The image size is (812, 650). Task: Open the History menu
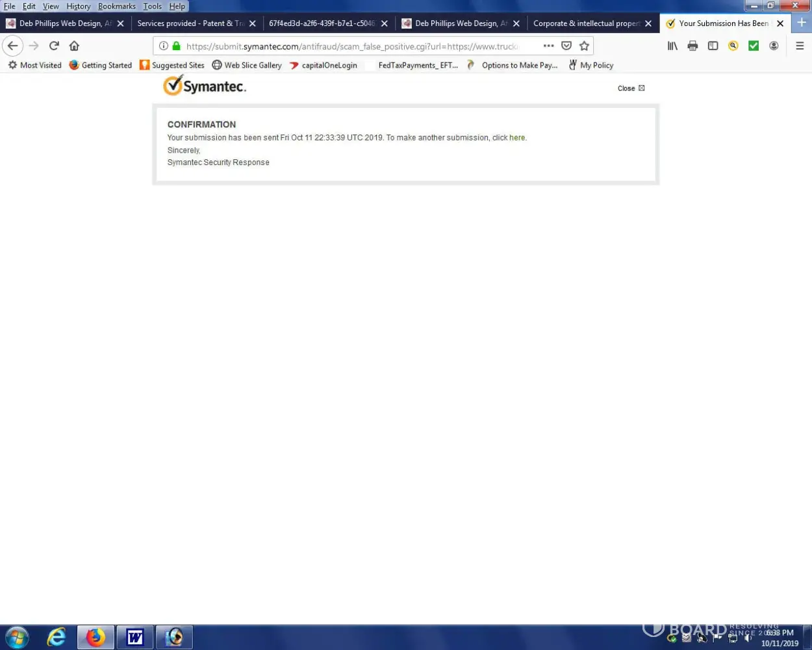(79, 6)
